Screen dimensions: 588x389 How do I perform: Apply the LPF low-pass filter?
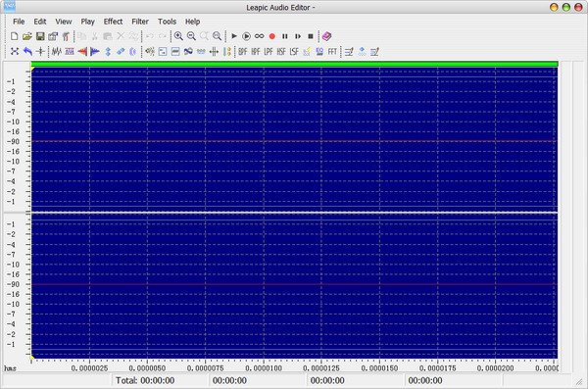(269, 51)
